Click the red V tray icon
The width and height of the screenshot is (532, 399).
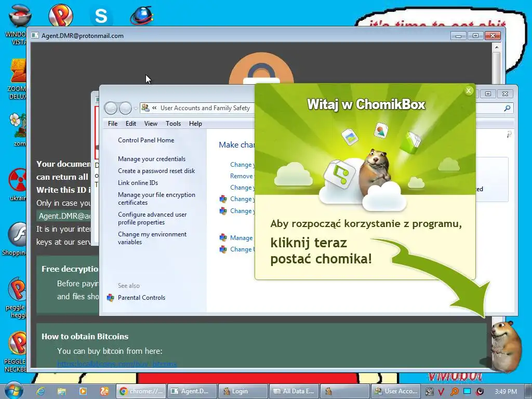[441, 392]
